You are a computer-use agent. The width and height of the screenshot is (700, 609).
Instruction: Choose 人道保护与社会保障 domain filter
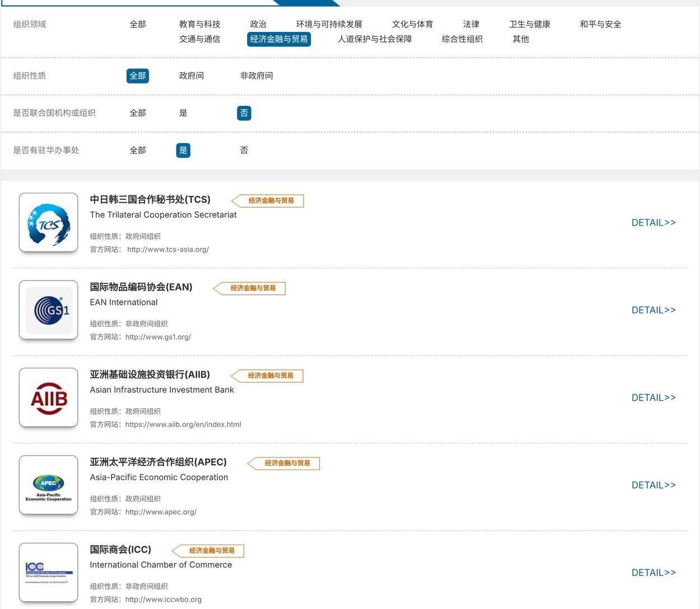click(x=375, y=39)
